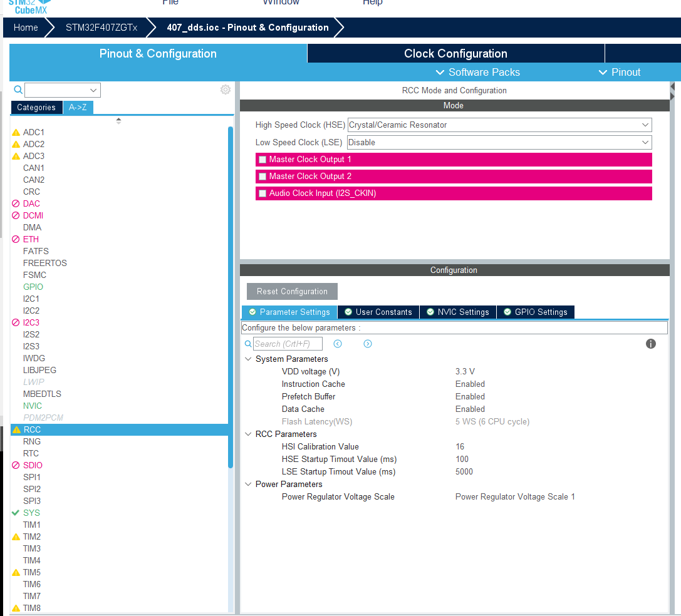The height and width of the screenshot is (616, 681).
Task: Open the Window menu
Action: 281,3
